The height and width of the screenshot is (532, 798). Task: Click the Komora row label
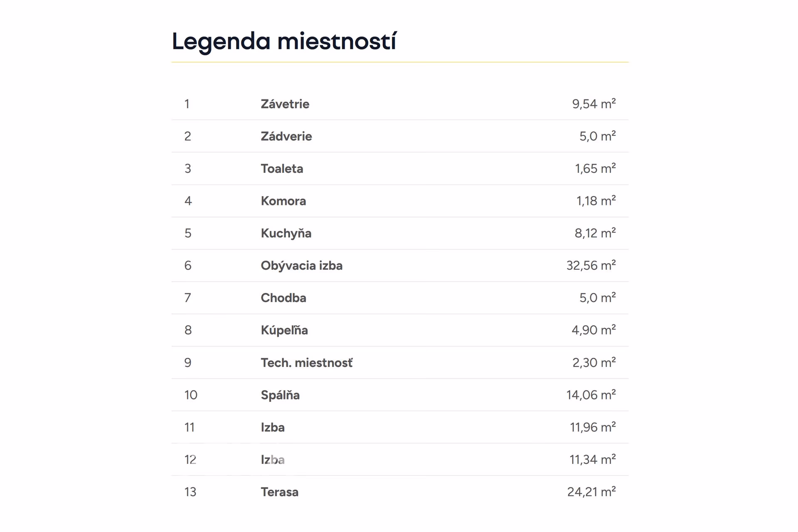coord(283,201)
